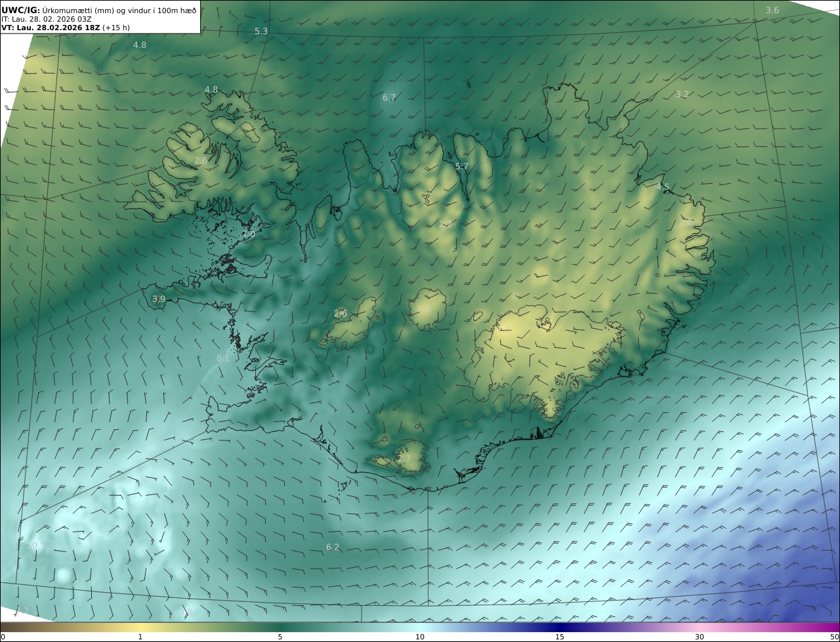Screen dimensions: 840x642
Task: Click the 30 mm pink section of legend
Action: tap(700, 637)
